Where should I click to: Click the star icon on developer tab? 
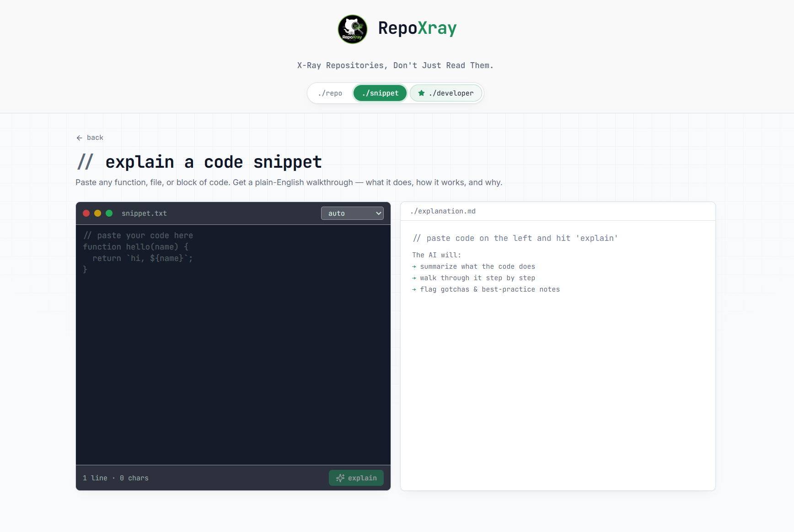(421, 93)
